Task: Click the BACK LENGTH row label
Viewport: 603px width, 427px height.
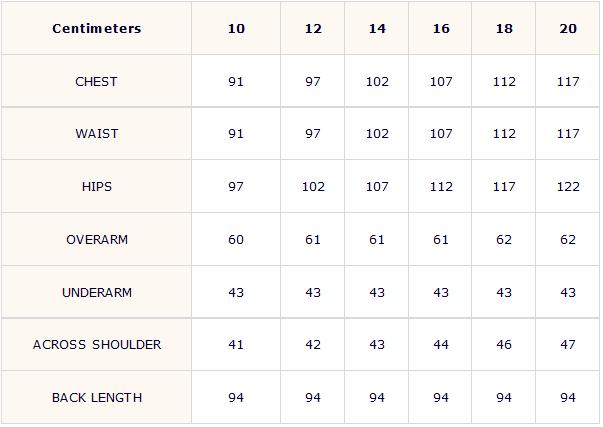Action: pyautogui.click(x=97, y=398)
